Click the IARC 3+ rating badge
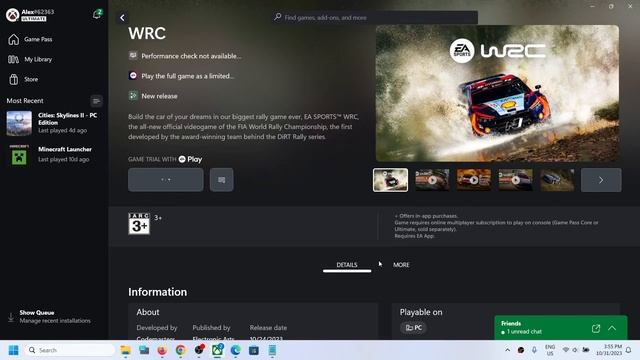Viewport: 640px width, 360px height. click(139, 224)
